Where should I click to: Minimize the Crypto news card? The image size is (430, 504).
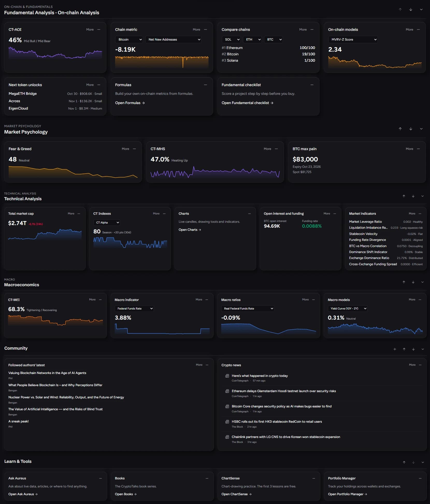420,365
